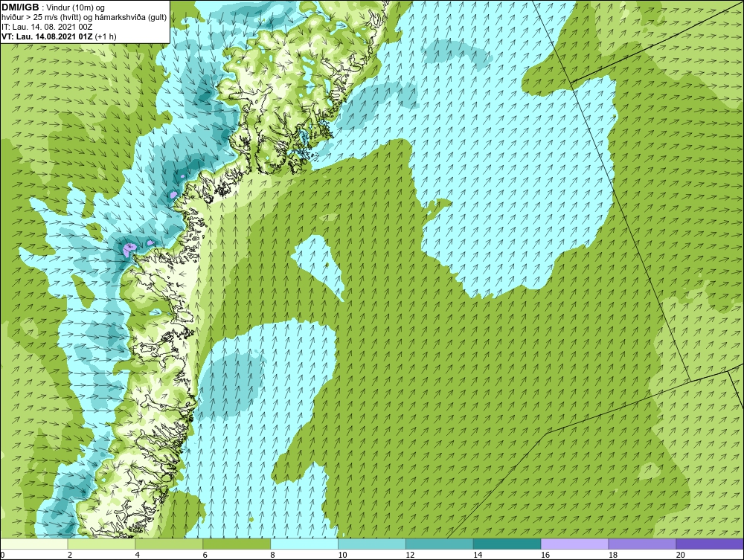Click the 18–20 m/s purple legend swatch
744x560 pixels.
click(x=643, y=544)
